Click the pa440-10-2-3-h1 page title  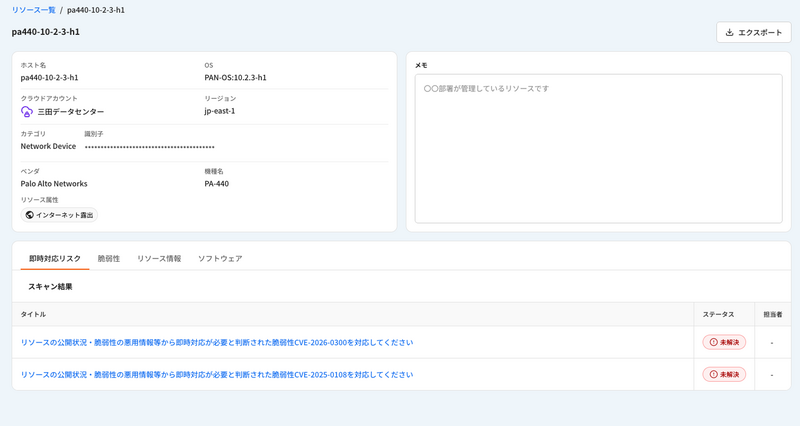pyautogui.click(x=46, y=32)
